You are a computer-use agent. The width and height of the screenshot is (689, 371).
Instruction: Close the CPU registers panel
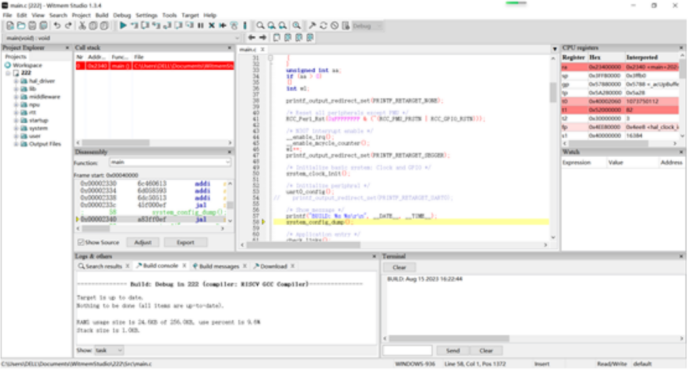tap(682, 47)
